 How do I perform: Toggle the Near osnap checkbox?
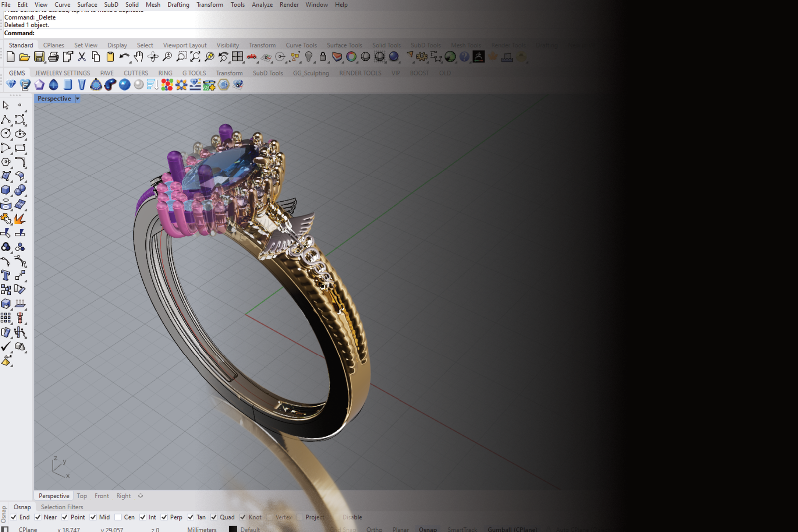click(x=38, y=517)
